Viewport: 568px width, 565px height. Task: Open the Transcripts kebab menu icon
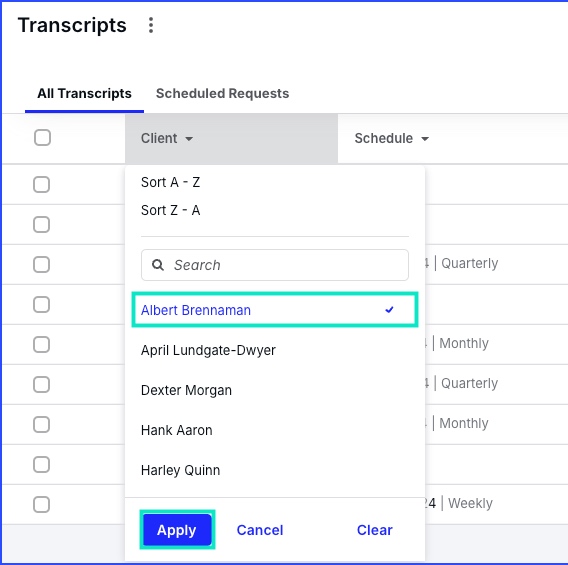(x=151, y=25)
